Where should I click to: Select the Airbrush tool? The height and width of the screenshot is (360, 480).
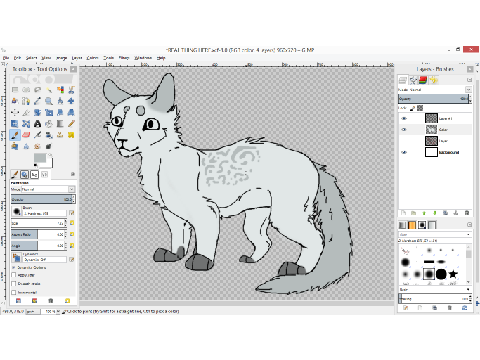pyautogui.click(x=37, y=135)
